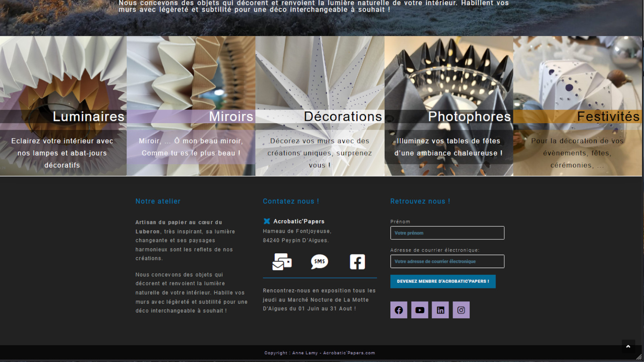This screenshot has height=362, width=644.
Task: Click the Prénom input field
Action: (x=447, y=233)
